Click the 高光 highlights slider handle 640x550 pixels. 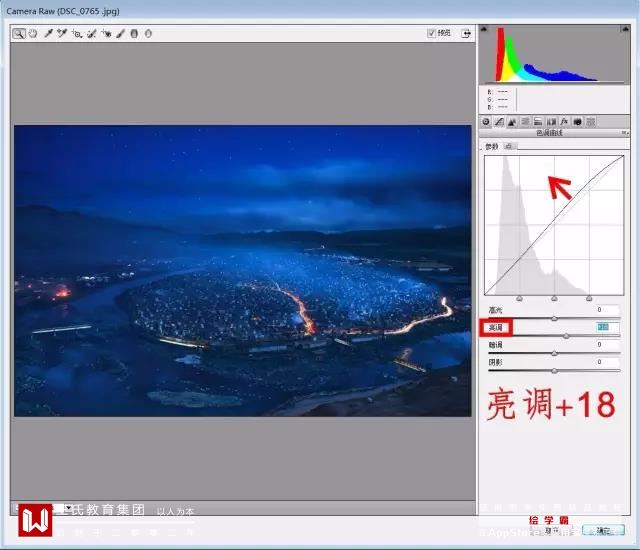click(554, 319)
